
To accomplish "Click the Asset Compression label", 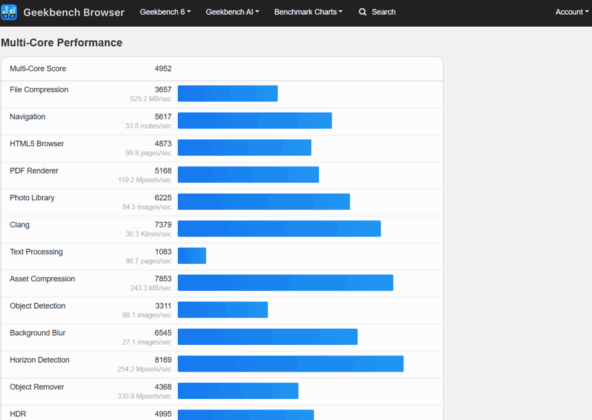I will 42,279.
